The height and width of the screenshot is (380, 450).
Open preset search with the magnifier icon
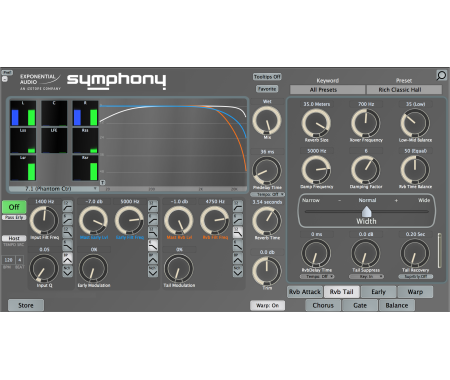(x=441, y=76)
